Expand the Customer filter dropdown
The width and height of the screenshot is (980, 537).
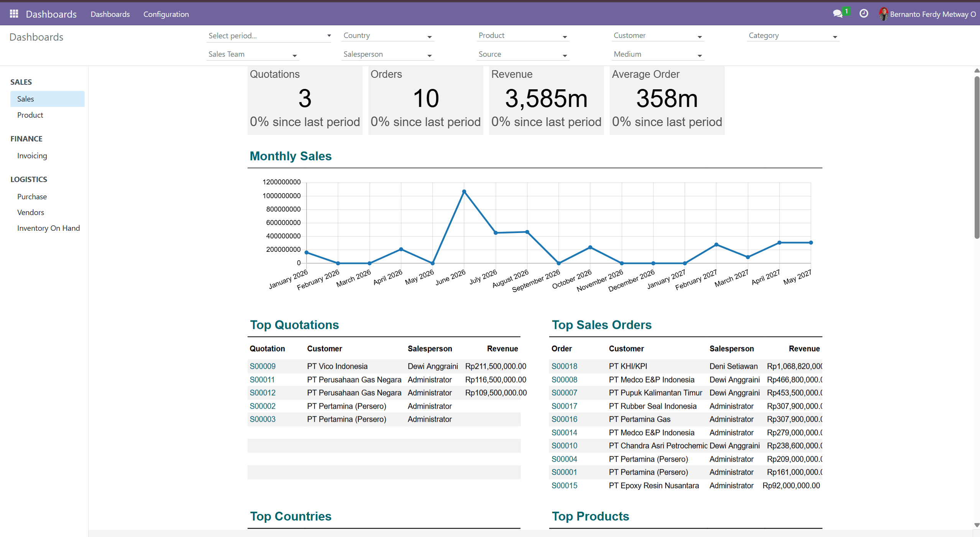coord(658,36)
